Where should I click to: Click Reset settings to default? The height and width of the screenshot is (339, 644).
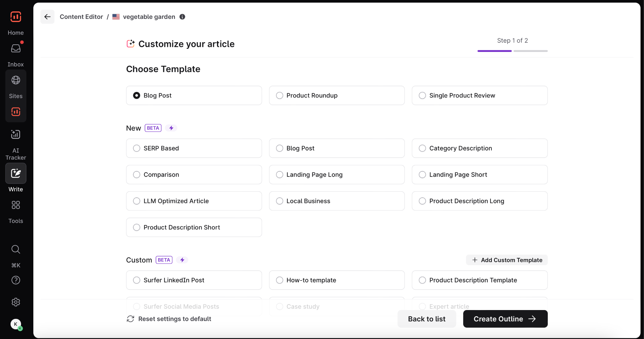pos(169,319)
